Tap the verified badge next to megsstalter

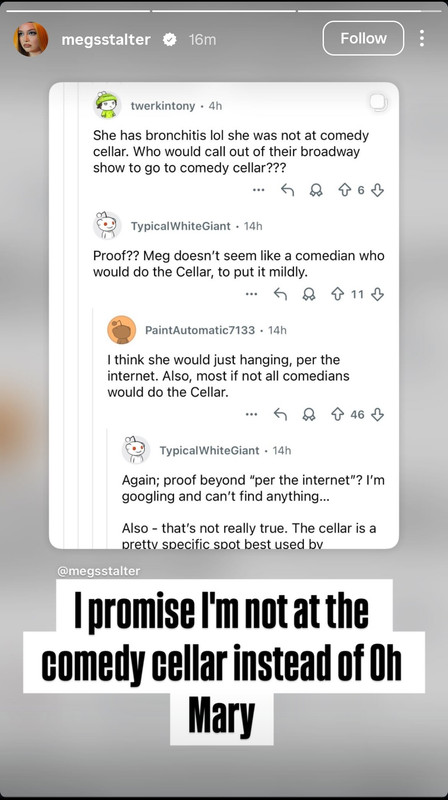point(170,40)
